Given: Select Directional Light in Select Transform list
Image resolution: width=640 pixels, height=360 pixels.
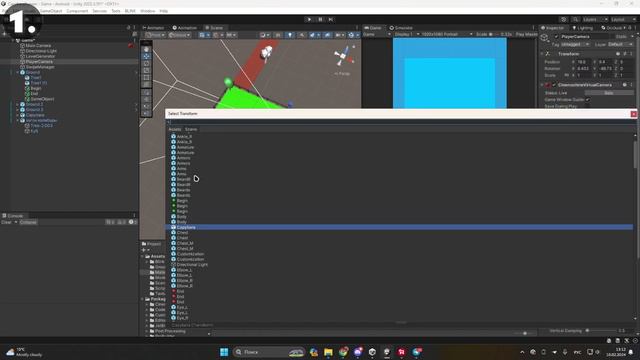Looking at the screenshot, I should (x=399, y=264).
